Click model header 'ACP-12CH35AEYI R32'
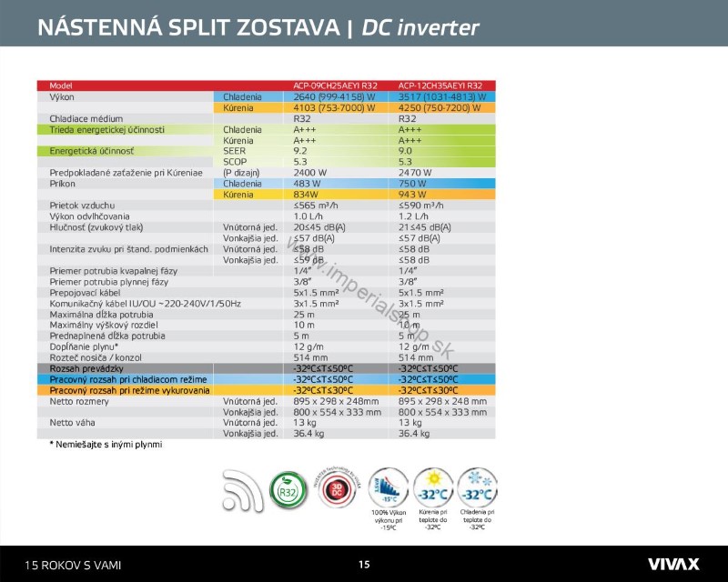The image size is (728, 582). tap(440, 85)
